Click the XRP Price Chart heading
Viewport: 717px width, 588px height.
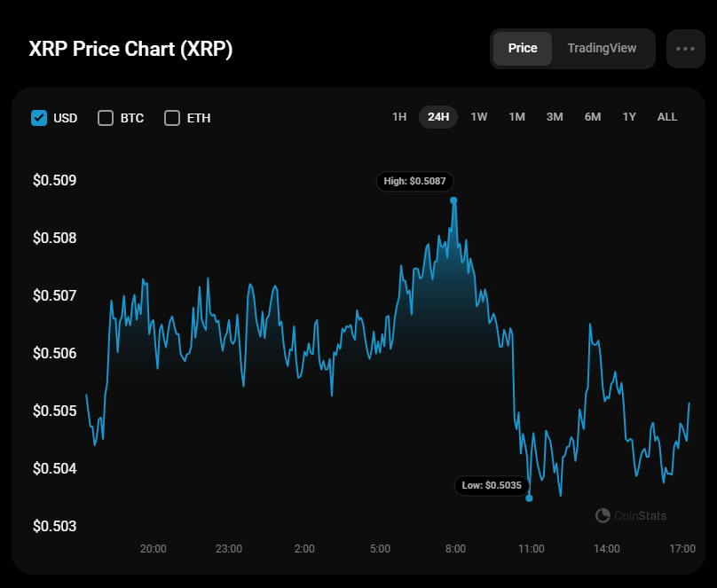click(x=130, y=49)
